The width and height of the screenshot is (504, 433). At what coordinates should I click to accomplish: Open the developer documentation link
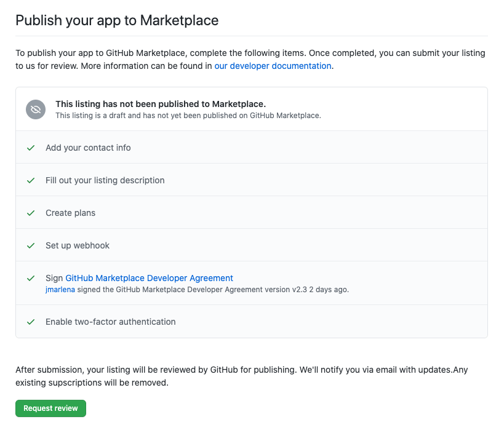pyautogui.click(x=273, y=66)
